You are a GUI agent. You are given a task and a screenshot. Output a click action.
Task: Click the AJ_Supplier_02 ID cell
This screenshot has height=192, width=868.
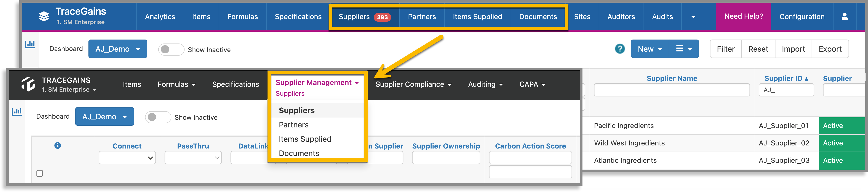click(784, 143)
